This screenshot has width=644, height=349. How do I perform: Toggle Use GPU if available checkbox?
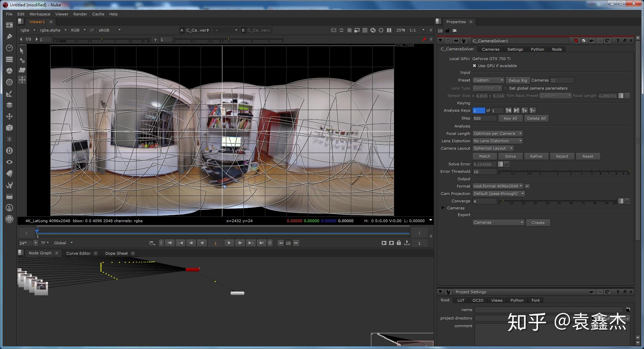coord(475,66)
